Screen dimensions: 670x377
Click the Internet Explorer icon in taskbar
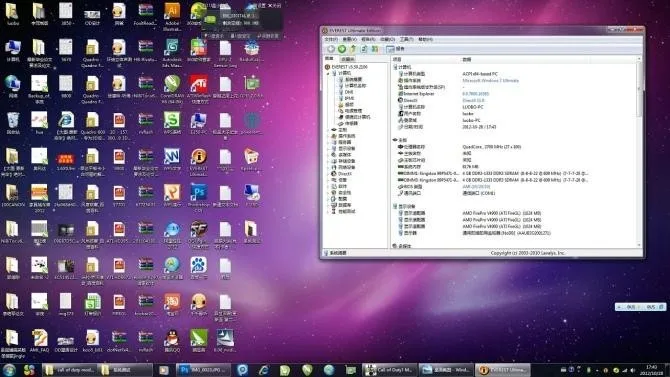tap(264, 370)
